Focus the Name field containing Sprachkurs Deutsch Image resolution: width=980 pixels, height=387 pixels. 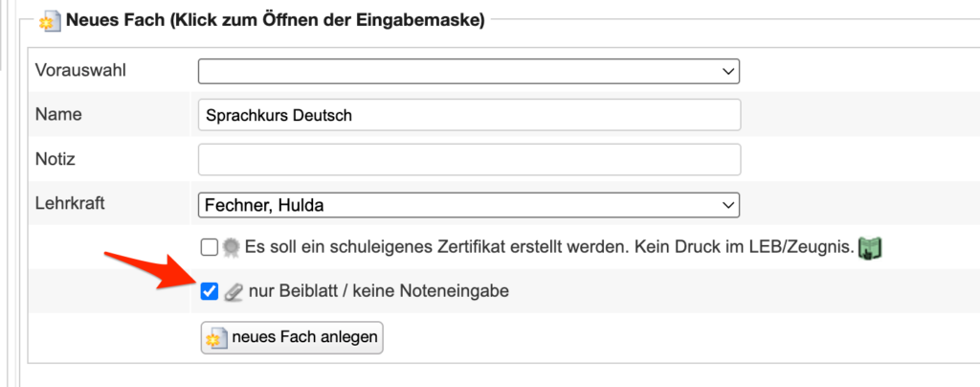point(469,115)
